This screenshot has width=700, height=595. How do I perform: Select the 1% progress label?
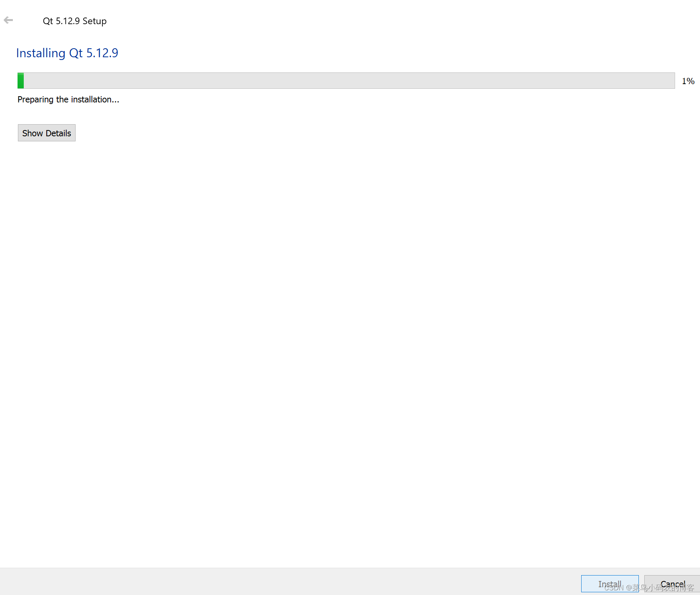click(688, 81)
